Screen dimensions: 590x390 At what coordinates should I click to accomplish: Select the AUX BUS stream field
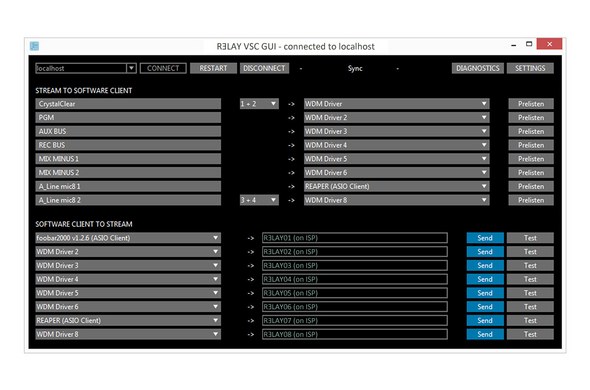click(128, 131)
